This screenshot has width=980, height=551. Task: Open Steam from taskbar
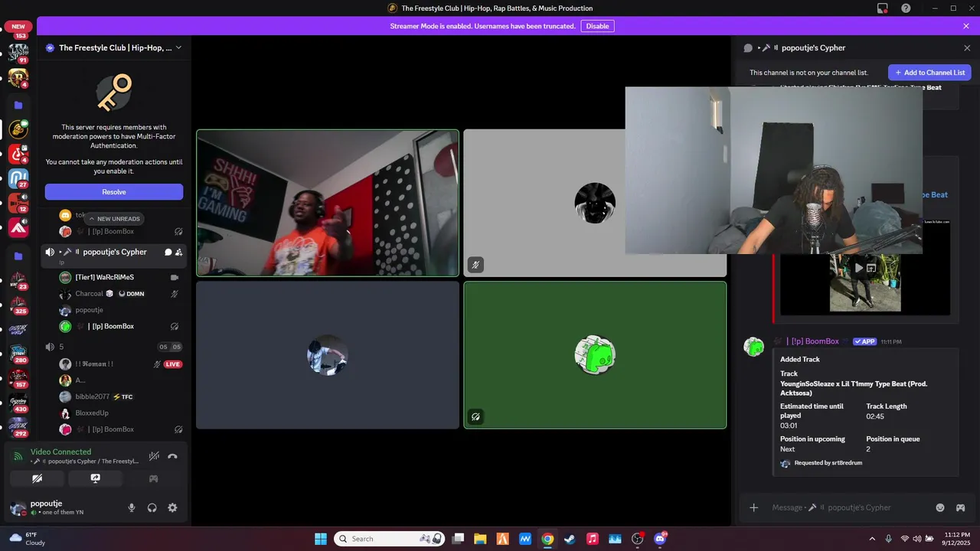(570, 539)
